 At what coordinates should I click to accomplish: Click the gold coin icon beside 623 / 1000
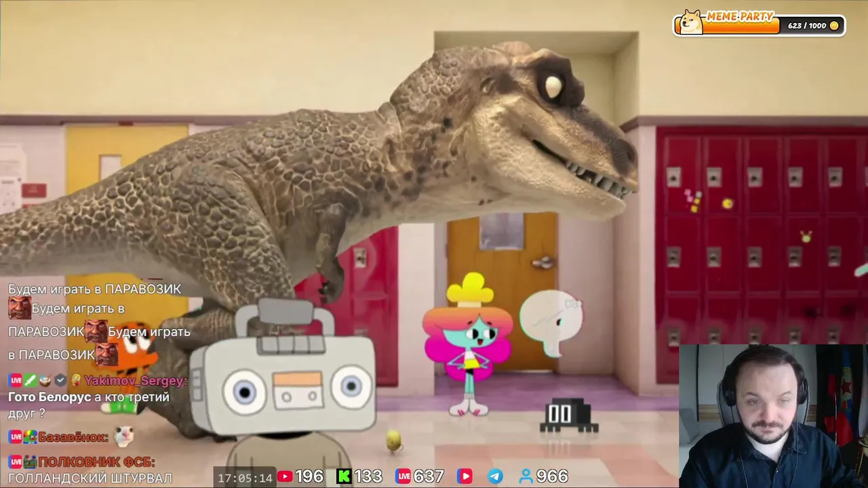point(834,26)
